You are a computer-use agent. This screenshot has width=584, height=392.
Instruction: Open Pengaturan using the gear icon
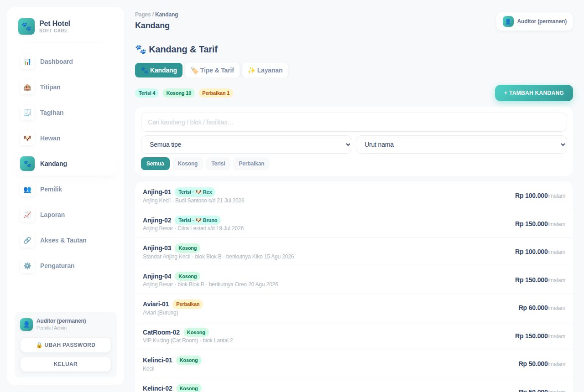pyautogui.click(x=27, y=266)
